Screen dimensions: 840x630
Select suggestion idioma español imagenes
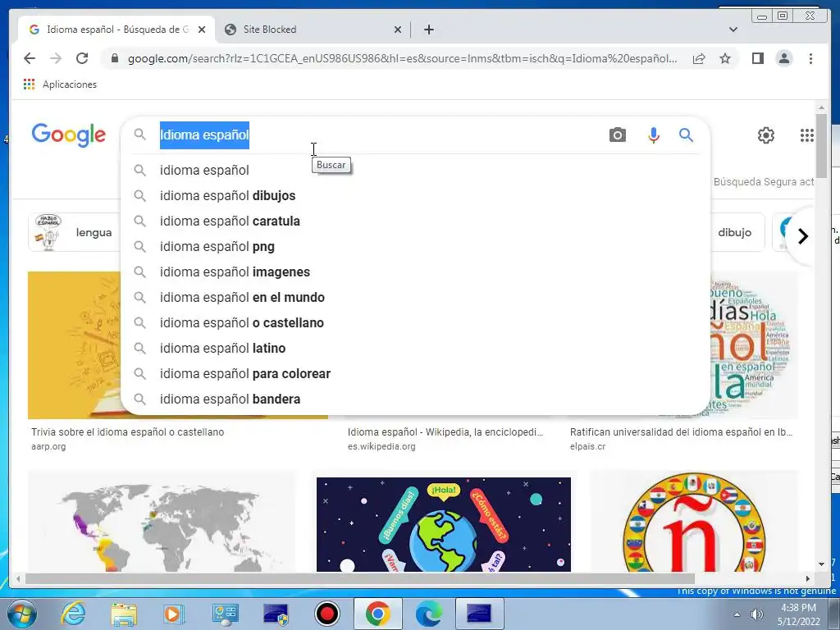(415, 272)
